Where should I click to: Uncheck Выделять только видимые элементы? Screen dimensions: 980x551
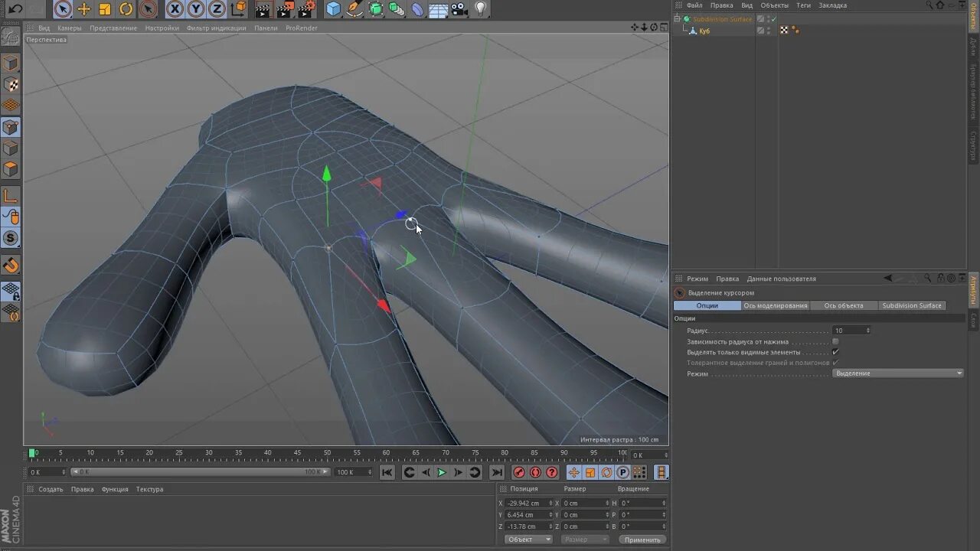tap(835, 352)
